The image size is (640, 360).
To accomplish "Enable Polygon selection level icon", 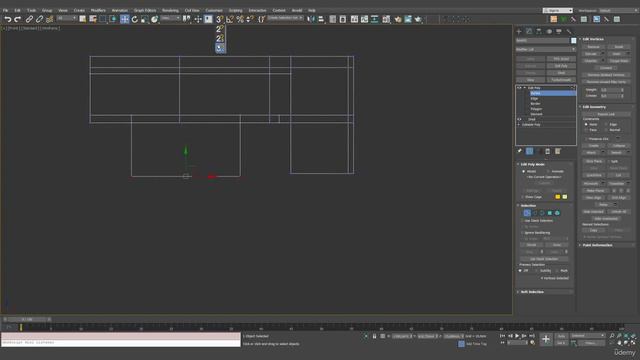I will tap(550, 213).
